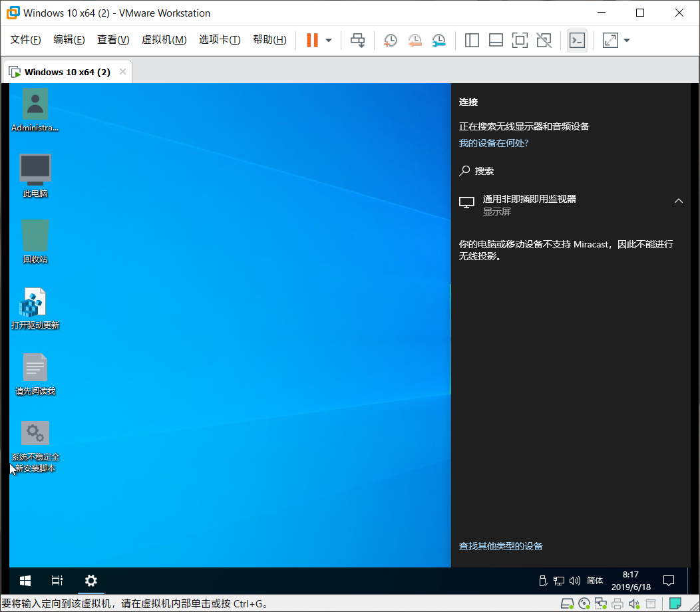Click the 简体 input method indicator

(x=595, y=581)
